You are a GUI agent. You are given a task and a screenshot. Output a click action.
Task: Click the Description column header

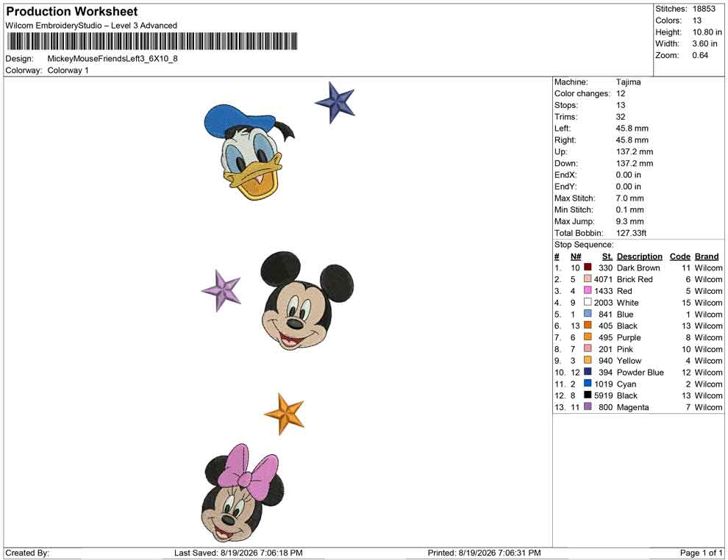(639, 256)
